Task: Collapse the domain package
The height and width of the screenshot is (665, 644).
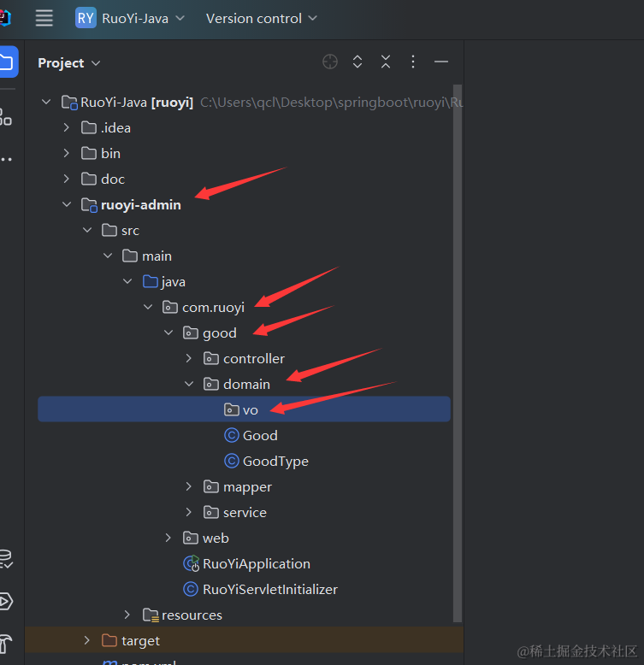Action: (190, 385)
